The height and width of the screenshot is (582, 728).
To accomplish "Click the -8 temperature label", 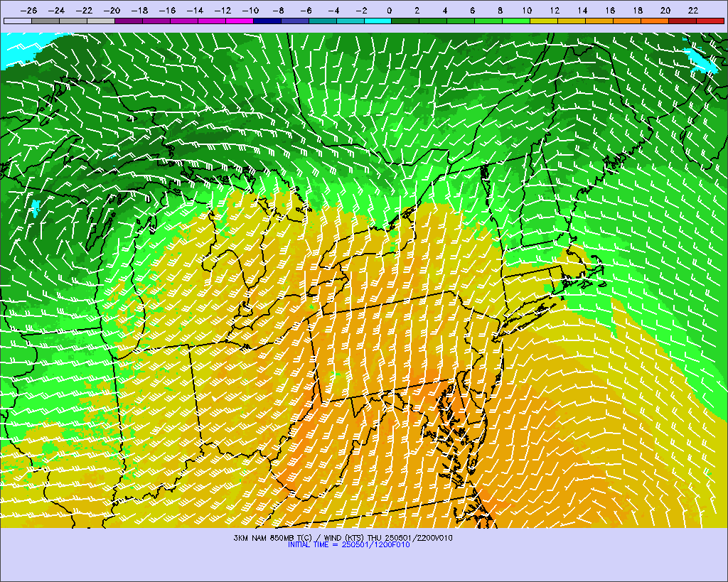I will [278, 10].
